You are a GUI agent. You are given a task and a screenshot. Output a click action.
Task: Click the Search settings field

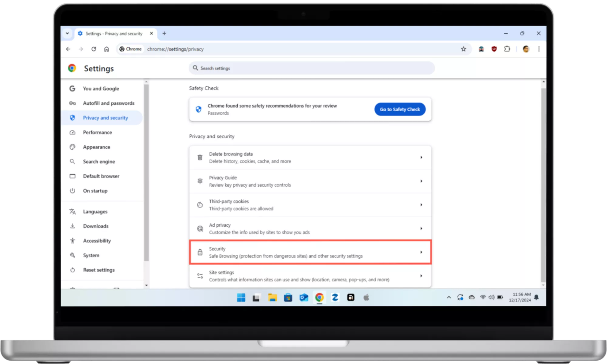(x=312, y=68)
